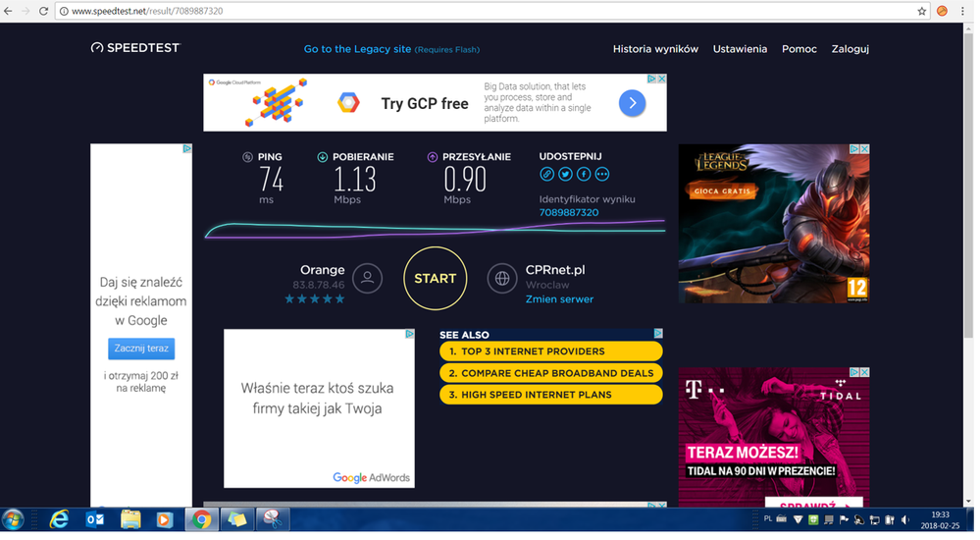Click the globe server icon

point(501,278)
